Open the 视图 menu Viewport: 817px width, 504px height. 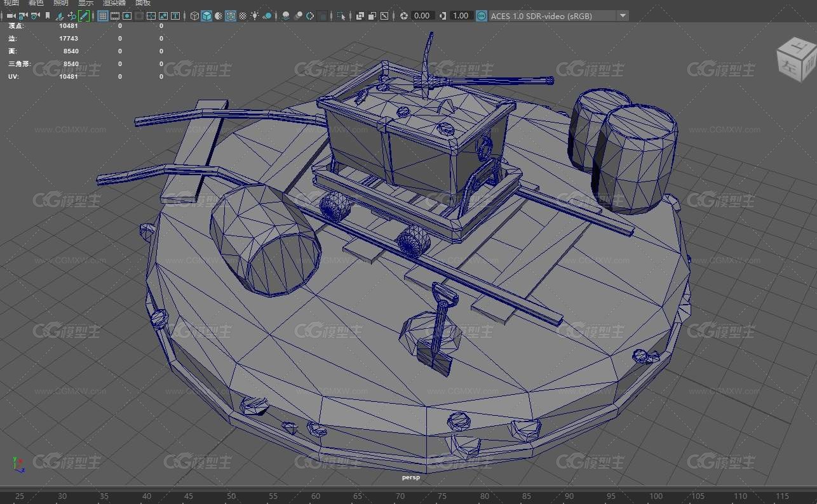pos(11,3)
